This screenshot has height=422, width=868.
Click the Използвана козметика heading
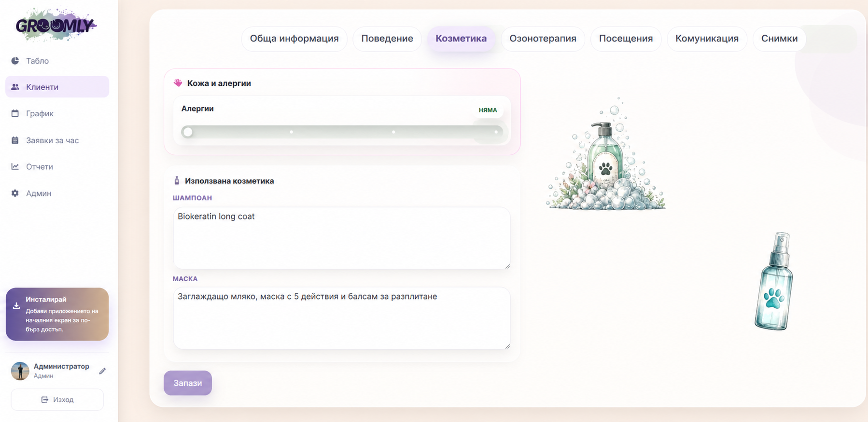click(229, 181)
